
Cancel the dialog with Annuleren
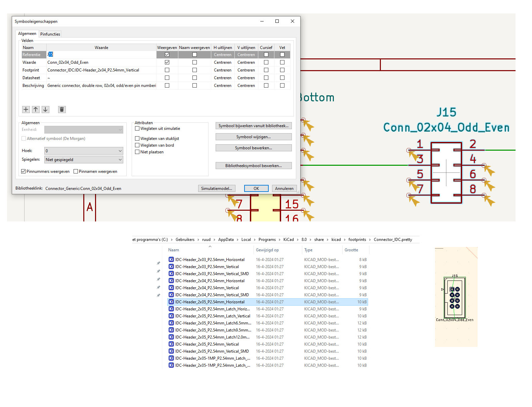coord(284,189)
